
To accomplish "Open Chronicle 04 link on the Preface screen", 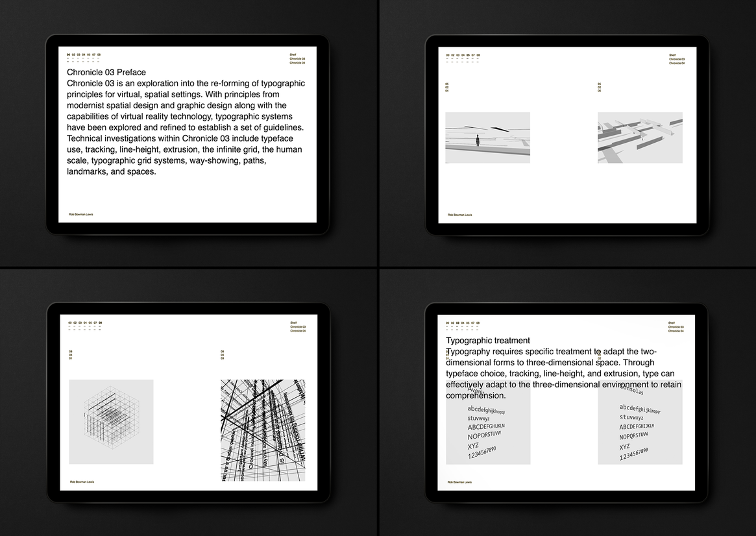I will 297,63.
